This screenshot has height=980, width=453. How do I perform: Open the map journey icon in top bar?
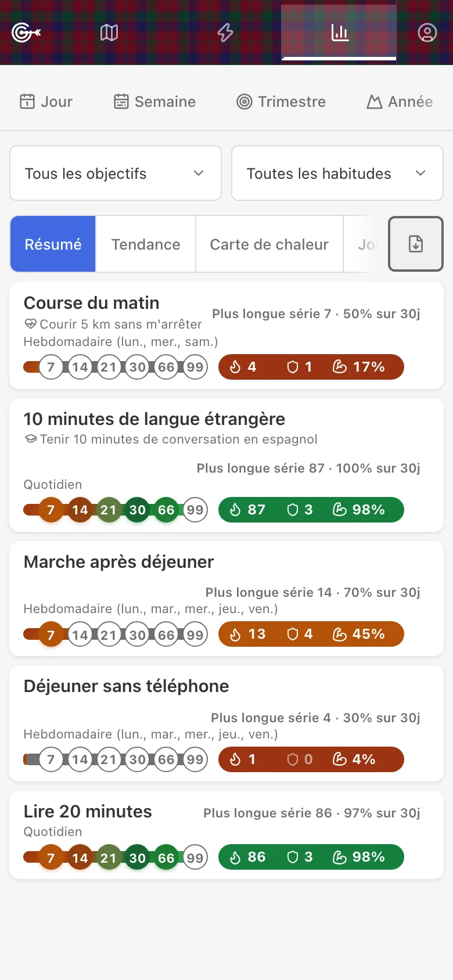click(x=109, y=33)
